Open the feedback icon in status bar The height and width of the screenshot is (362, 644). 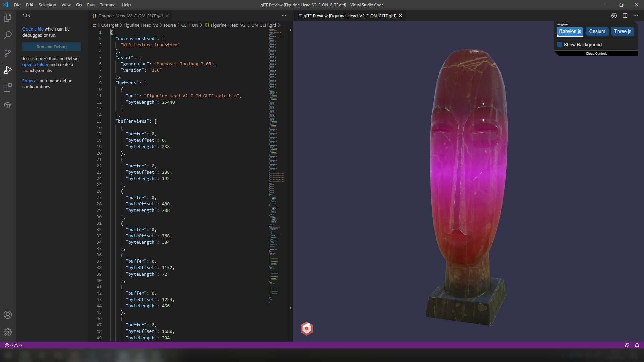pos(627,345)
